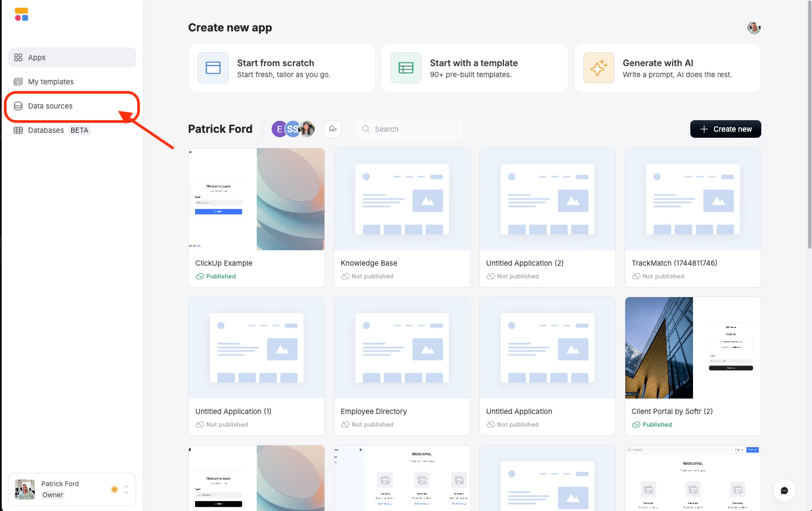Click the invite member icon button
Image resolution: width=812 pixels, height=511 pixels.
pos(333,129)
